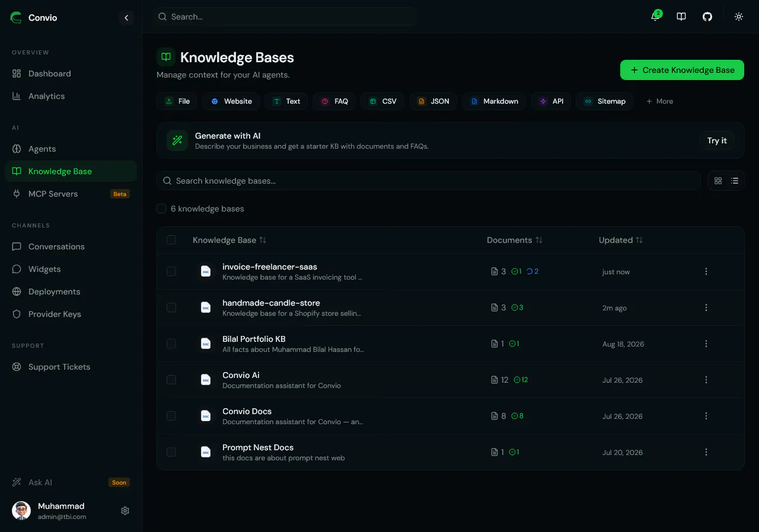Open row actions menu for handmade-candle-store
Image resolution: width=759 pixels, height=532 pixels.
(706, 307)
